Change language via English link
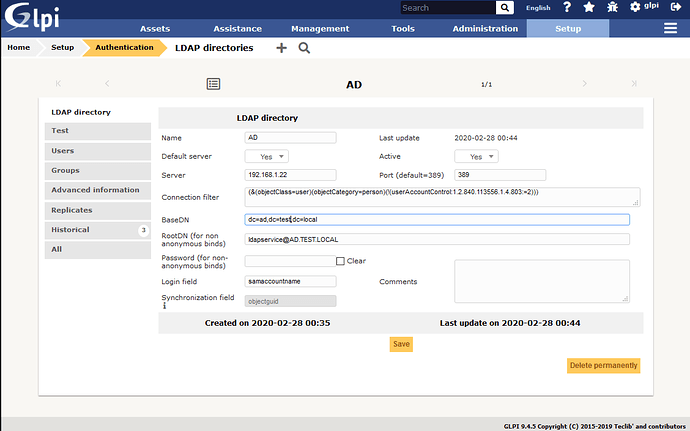Viewport: 690px width, 431px height. (538, 8)
